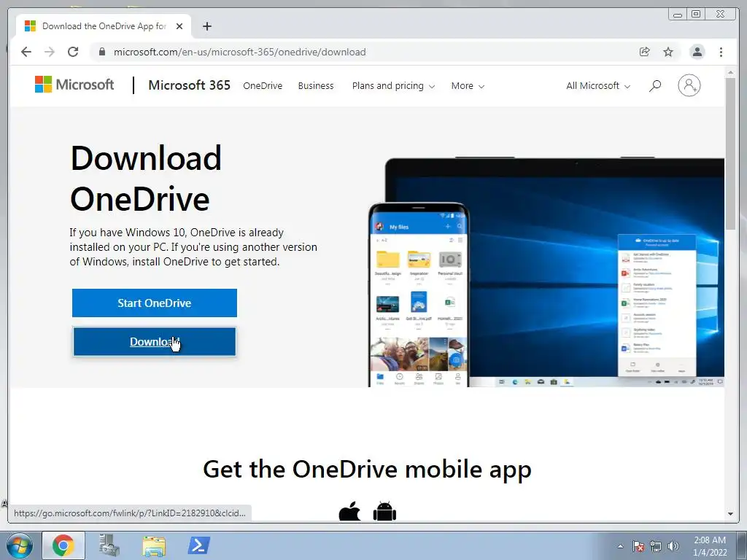
Task: Open the Chrome profile avatar
Action: (x=697, y=52)
